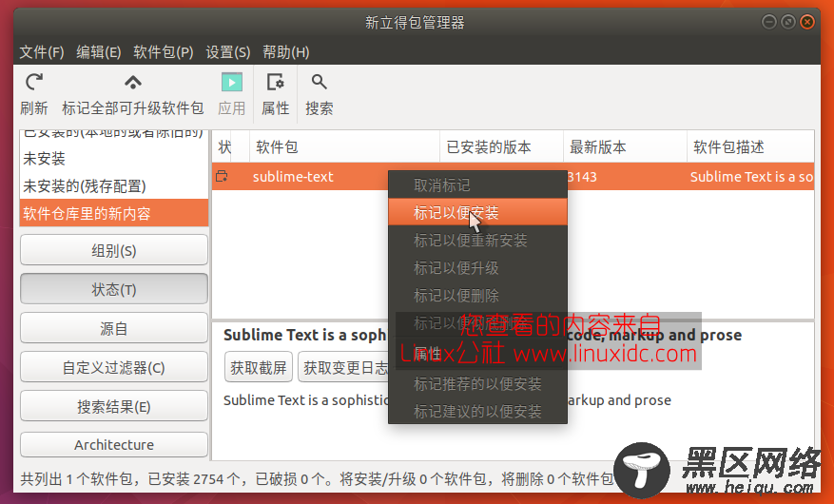Click the 状态(T) button

[x=114, y=289]
